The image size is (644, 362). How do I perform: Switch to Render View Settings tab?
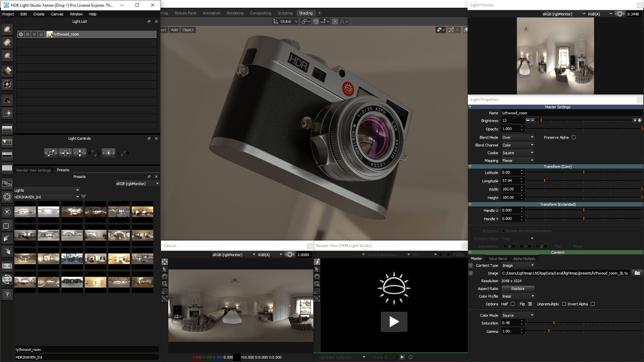pos(33,170)
